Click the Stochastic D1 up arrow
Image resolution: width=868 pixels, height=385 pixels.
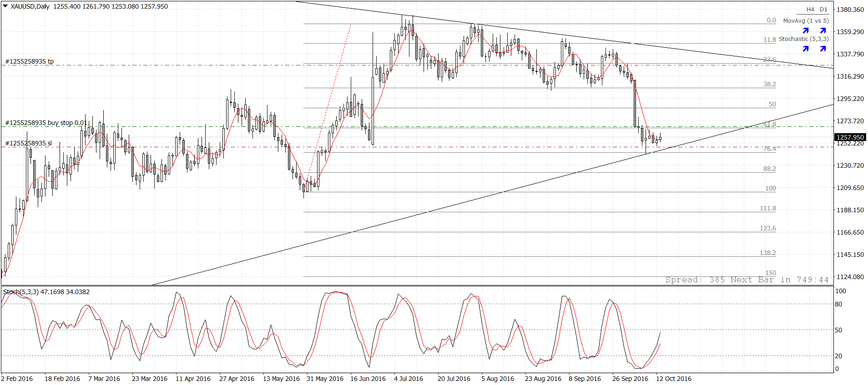coord(823,49)
